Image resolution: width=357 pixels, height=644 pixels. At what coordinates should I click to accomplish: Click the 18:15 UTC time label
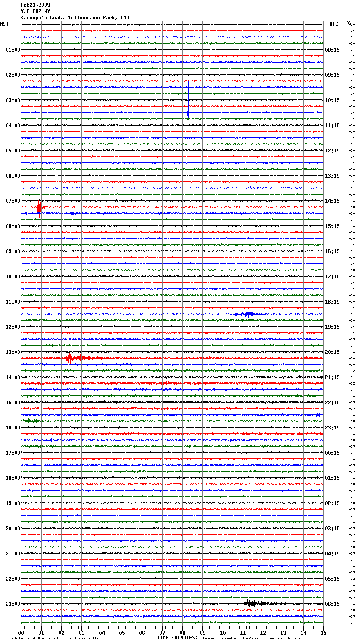[x=332, y=302]
